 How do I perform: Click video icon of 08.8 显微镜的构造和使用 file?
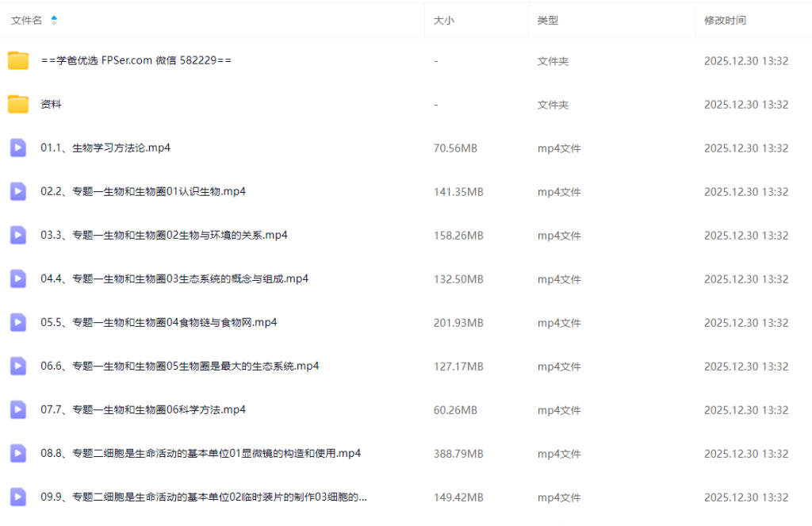click(x=18, y=453)
